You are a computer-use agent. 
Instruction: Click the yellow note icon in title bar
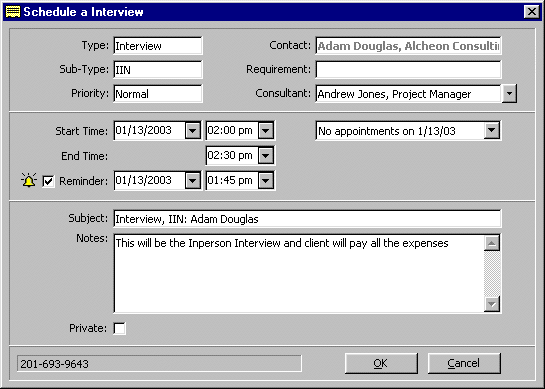pos(13,12)
